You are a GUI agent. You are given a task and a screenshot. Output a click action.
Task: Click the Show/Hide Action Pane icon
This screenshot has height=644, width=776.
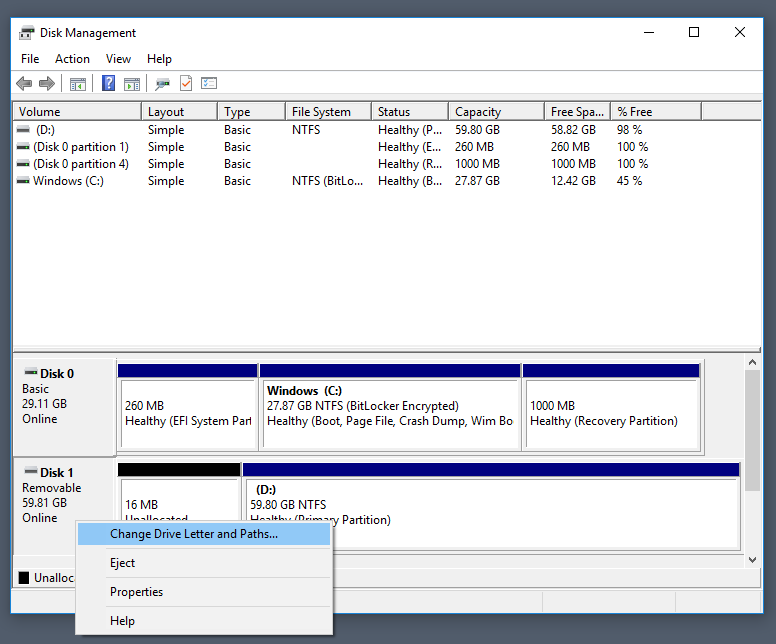click(132, 84)
